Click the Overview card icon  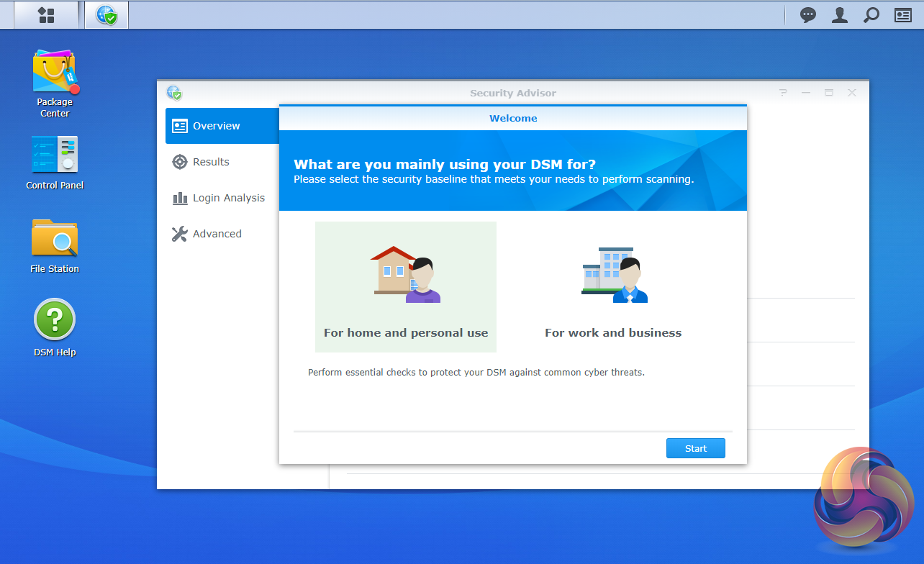(180, 126)
